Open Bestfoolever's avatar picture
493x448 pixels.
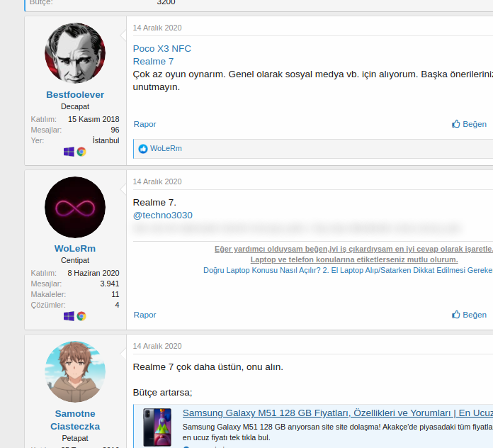tap(75, 53)
